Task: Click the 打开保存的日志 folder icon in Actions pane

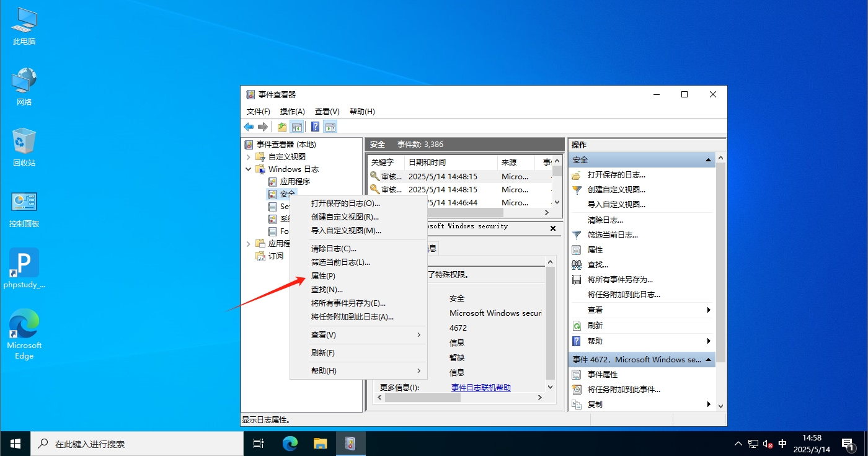Action: pos(577,175)
